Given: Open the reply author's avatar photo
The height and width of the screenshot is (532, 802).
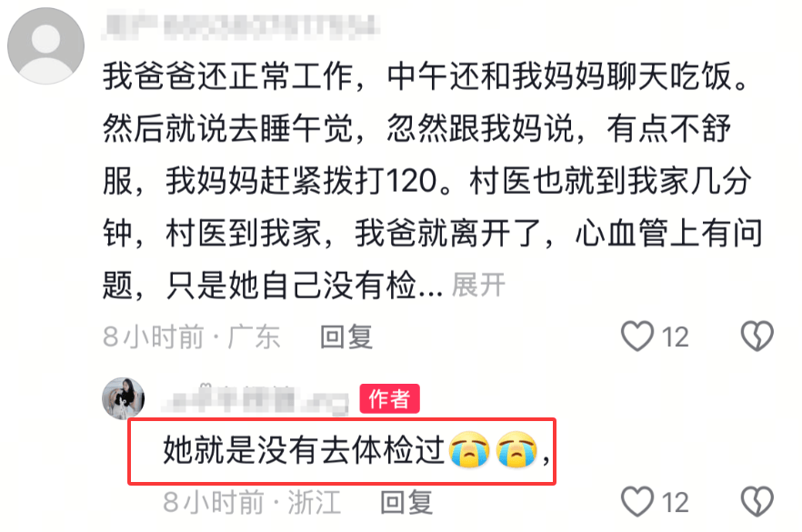Looking at the screenshot, I should (x=124, y=398).
